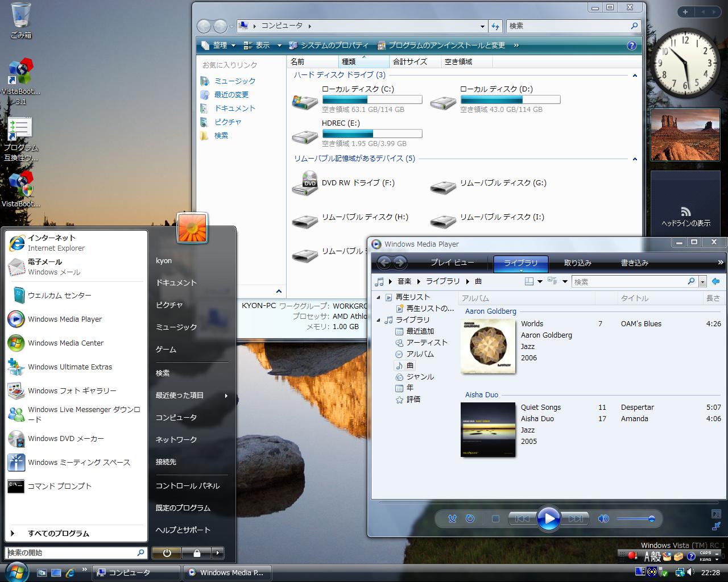Viewport: 728px width, 582px height.
Task: Click the network icon in the system tray
Action: tap(680, 572)
